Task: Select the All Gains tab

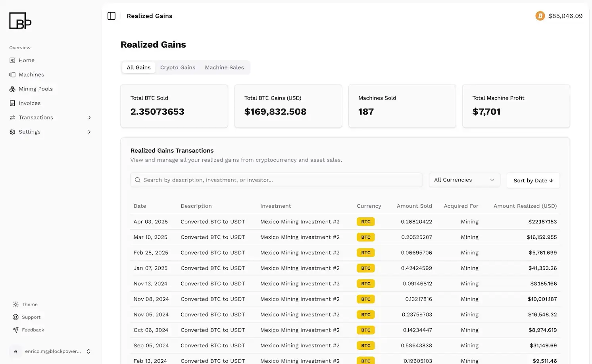Action: pos(138,67)
